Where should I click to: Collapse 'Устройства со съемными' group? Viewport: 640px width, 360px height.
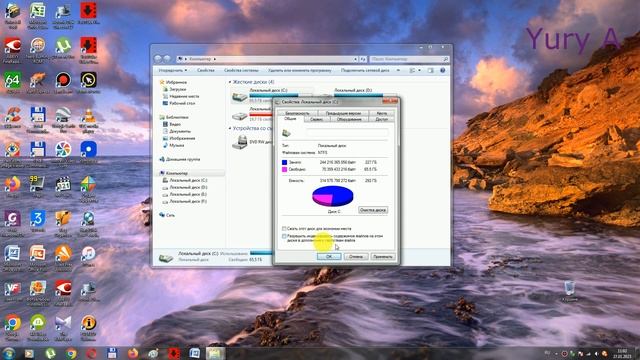(x=229, y=128)
